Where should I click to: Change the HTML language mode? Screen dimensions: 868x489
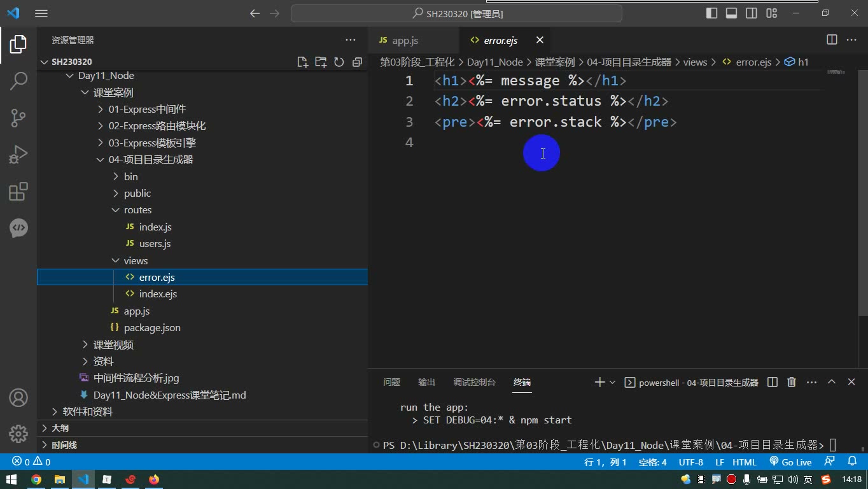pyautogui.click(x=745, y=462)
